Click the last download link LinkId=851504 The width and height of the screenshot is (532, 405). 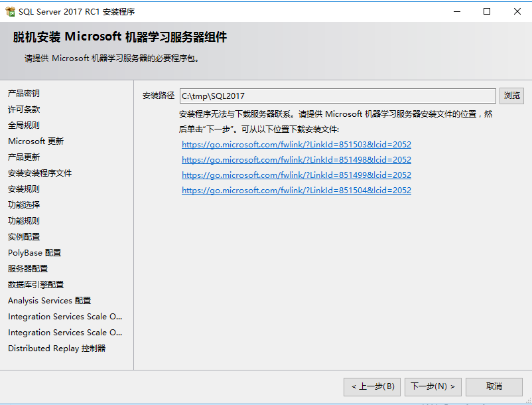pyautogui.click(x=297, y=190)
